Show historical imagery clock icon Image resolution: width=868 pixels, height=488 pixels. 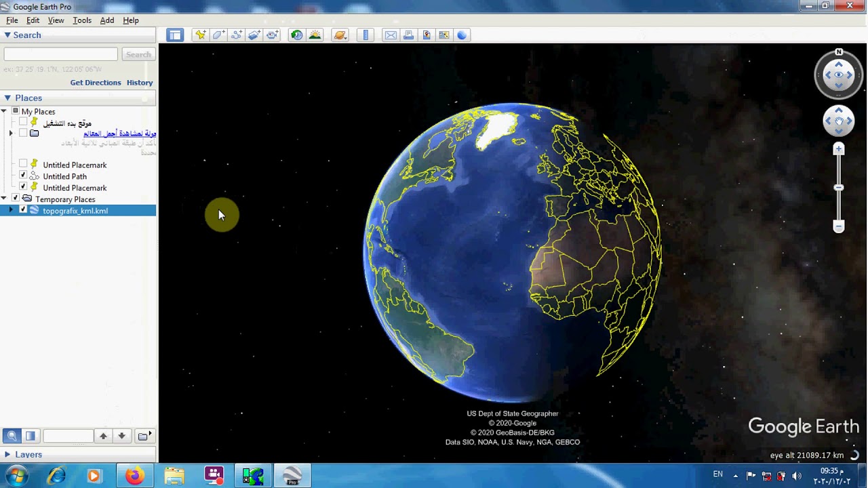[297, 35]
